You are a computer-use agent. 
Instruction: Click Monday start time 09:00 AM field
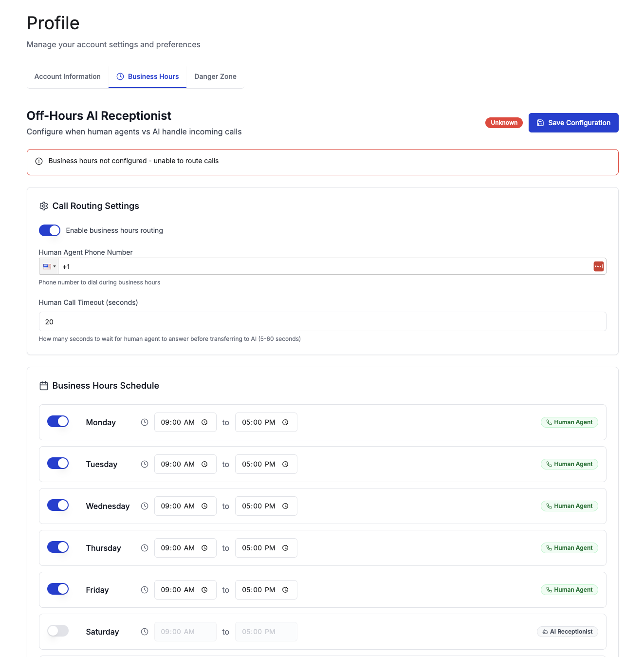pyautogui.click(x=185, y=422)
